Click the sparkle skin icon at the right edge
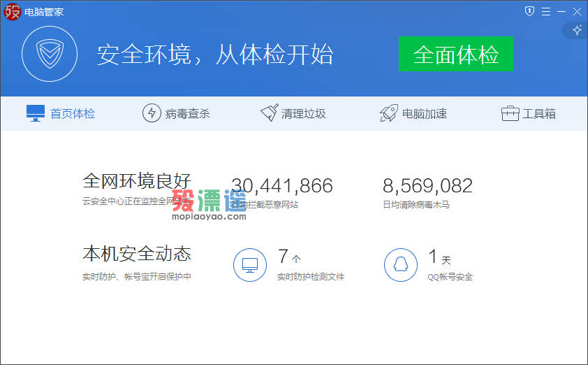The width and height of the screenshot is (588, 365). [x=577, y=30]
